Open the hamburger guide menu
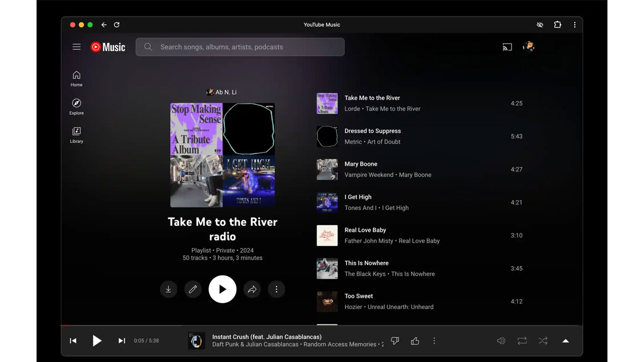This screenshot has width=644, height=362. pyautogui.click(x=77, y=47)
